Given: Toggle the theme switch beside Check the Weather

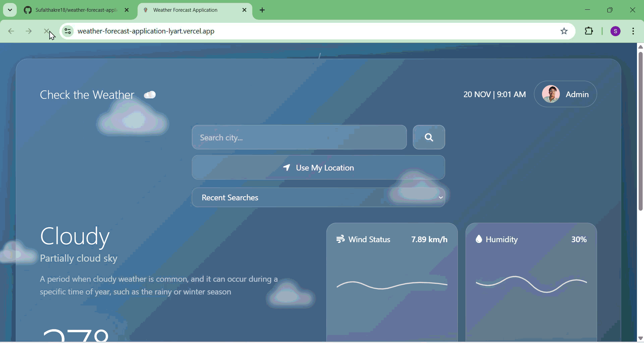Looking at the screenshot, I should [150, 95].
